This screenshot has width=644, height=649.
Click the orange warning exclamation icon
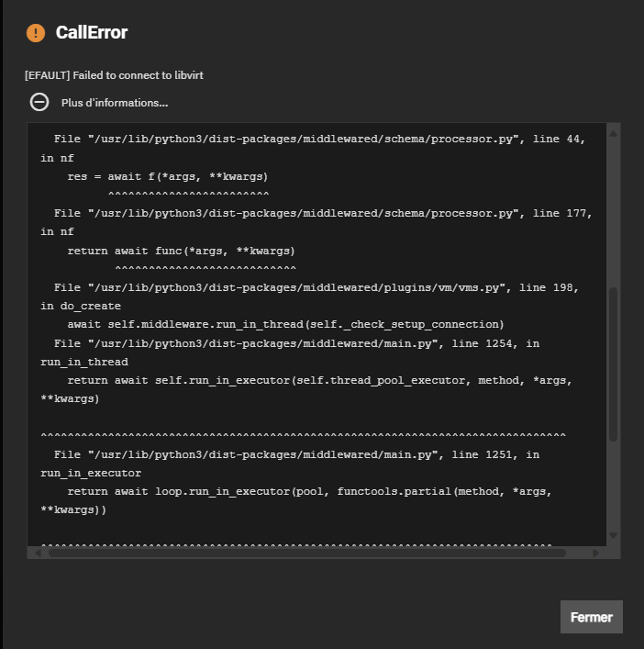[36, 33]
